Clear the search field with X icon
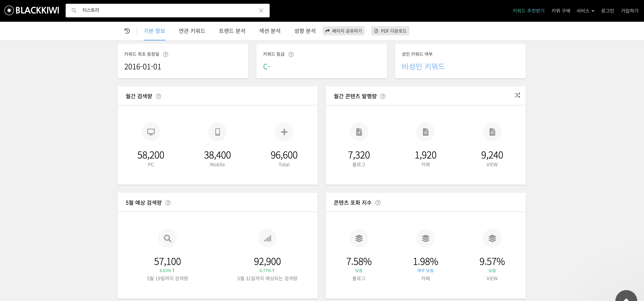 tap(261, 11)
